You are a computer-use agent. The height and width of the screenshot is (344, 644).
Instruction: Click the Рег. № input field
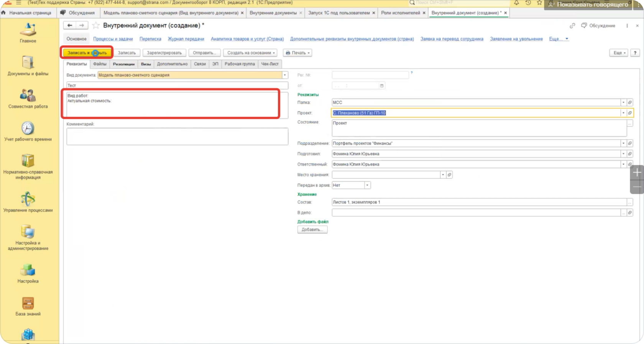(370, 75)
